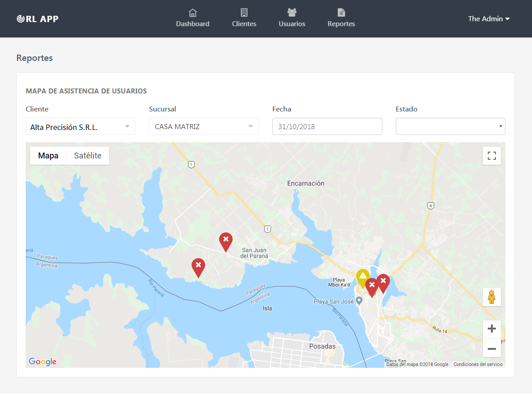
Task: Click the MAPA DE ASISTENCIA DE USUARIOS title
Action: click(86, 91)
